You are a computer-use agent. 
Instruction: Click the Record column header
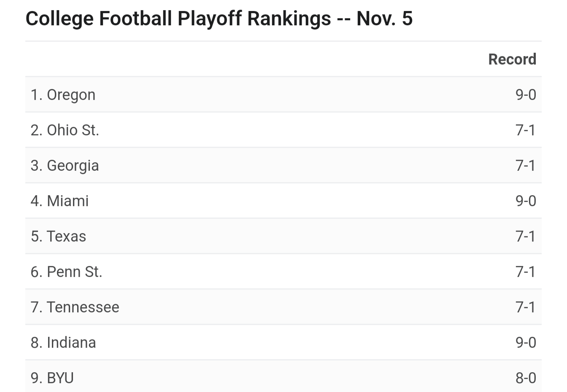[512, 59]
